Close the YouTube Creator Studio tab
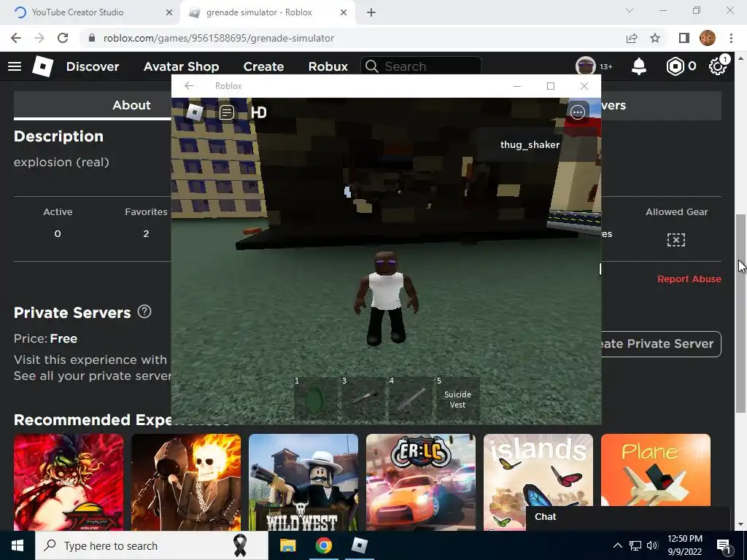 (169, 12)
